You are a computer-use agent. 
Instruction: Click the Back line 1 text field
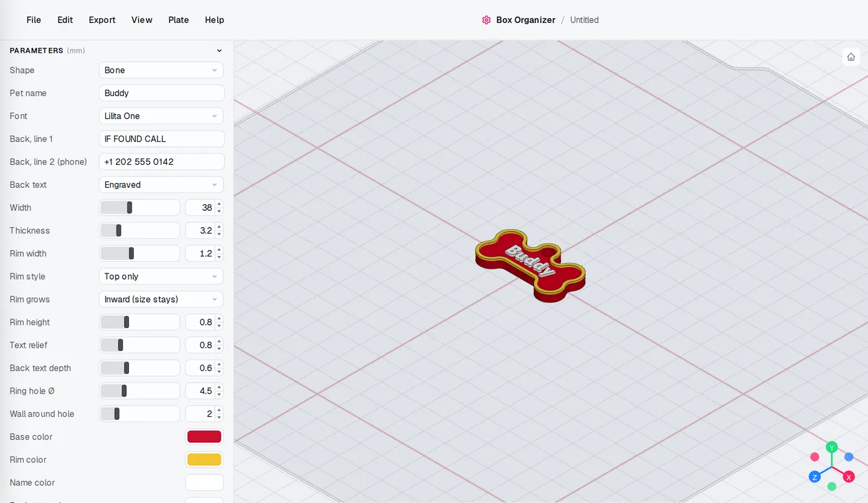[162, 139]
